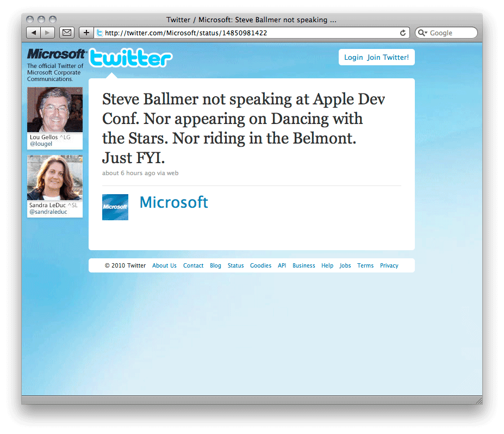Click the Microsoft logo in the sidebar
This screenshot has height=434, width=504.
click(x=57, y=54)
